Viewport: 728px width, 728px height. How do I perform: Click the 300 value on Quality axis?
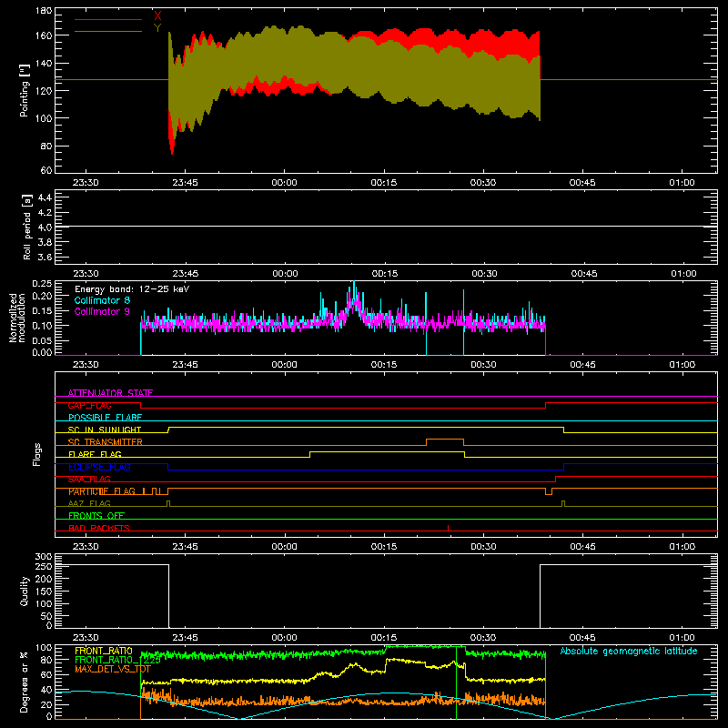pyautogui.click(x=44, y=557)
